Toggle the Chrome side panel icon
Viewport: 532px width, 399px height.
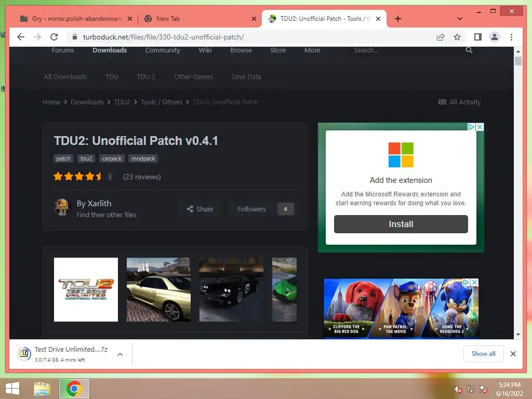tap(478, 37)
